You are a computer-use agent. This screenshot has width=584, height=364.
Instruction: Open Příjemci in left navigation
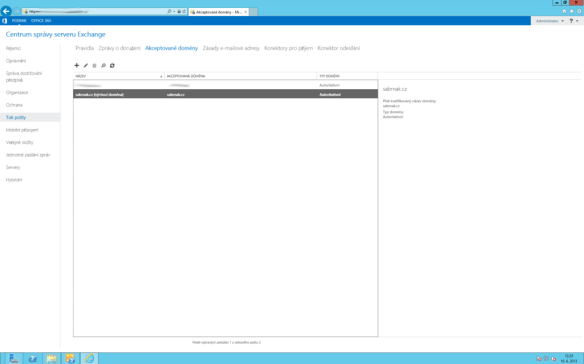tap(13, 48)
